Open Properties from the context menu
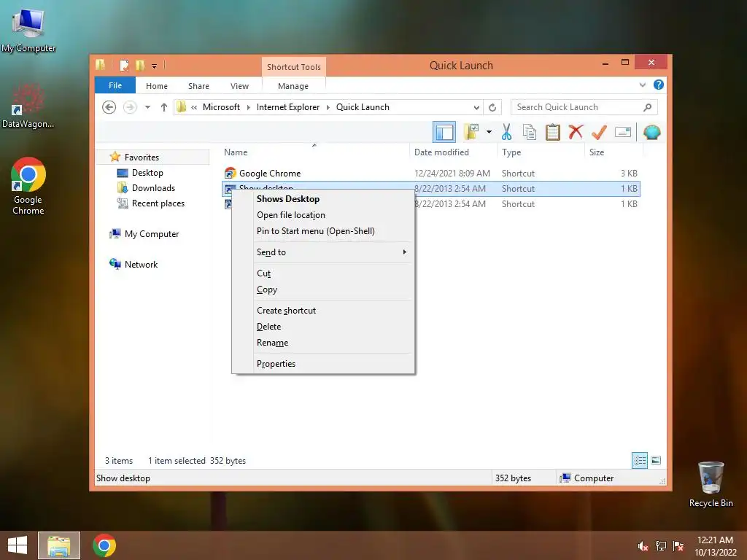Image resolution: width=747 pixels, height=560 pixels. click(276, 364)
